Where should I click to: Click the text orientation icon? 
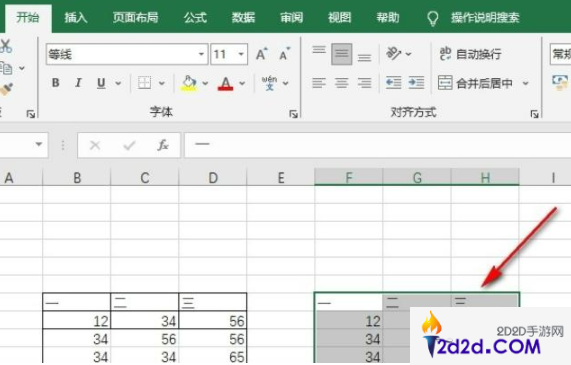[x=394, y=54]
